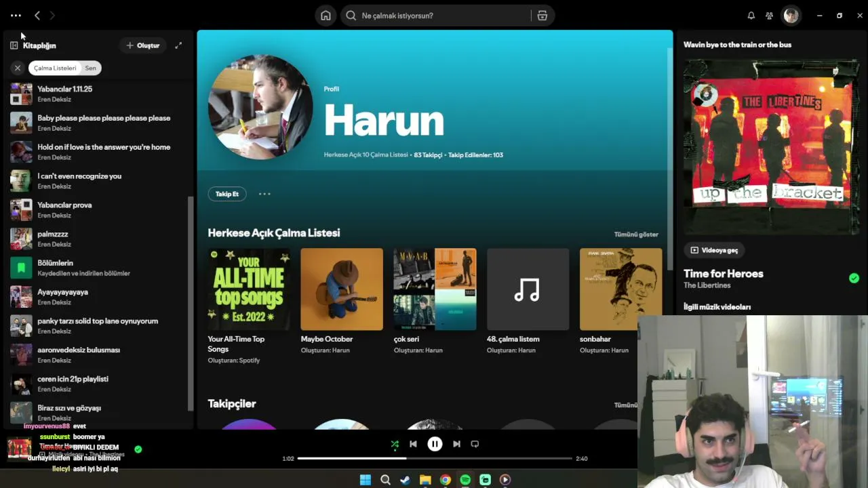Open the Friend Activity people icon
This screenshot has height=488, width=868.
pos(769,16)
